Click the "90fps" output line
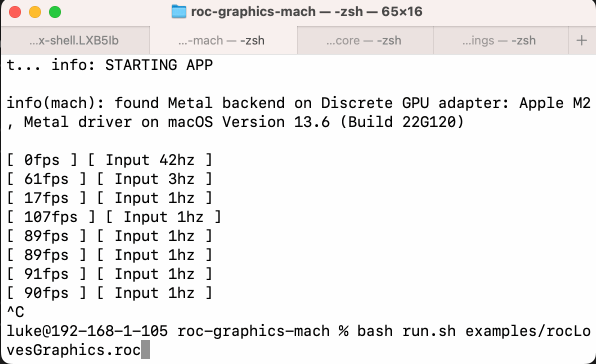596x364 pixels. tap(109, 293)
